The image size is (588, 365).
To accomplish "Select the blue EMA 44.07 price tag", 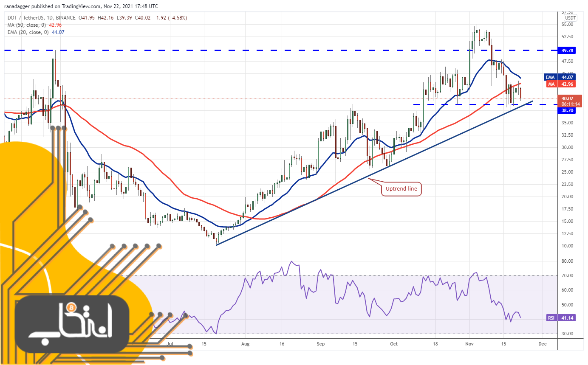I will pyautogui.click(x=560, y=77).
